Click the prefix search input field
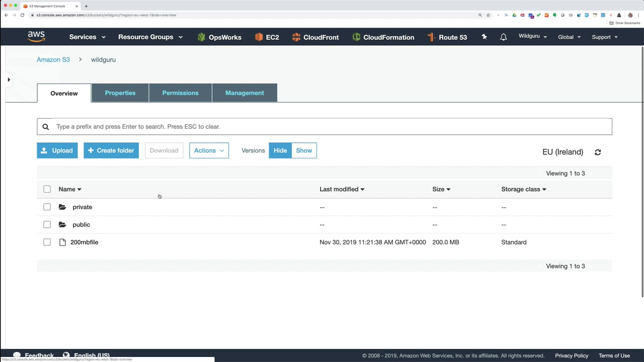Screen dimensions: 644x362 pos(325,127)
